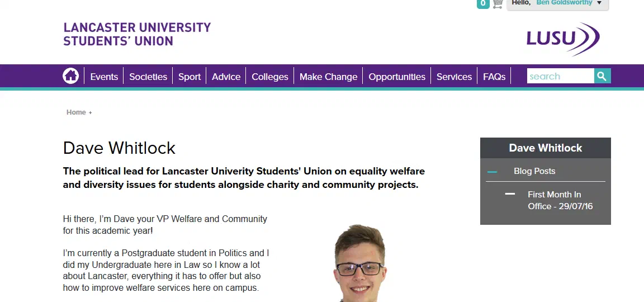This screenshot has height=302, width=644.
Task: Click the Services menu item
Action: [x=454, y=77]
